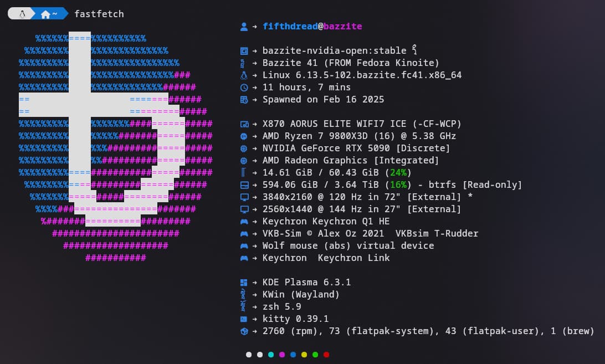The width and height of the screenshot is (605, 364).
Task: Click the magenta color dot
Action: 282,355
